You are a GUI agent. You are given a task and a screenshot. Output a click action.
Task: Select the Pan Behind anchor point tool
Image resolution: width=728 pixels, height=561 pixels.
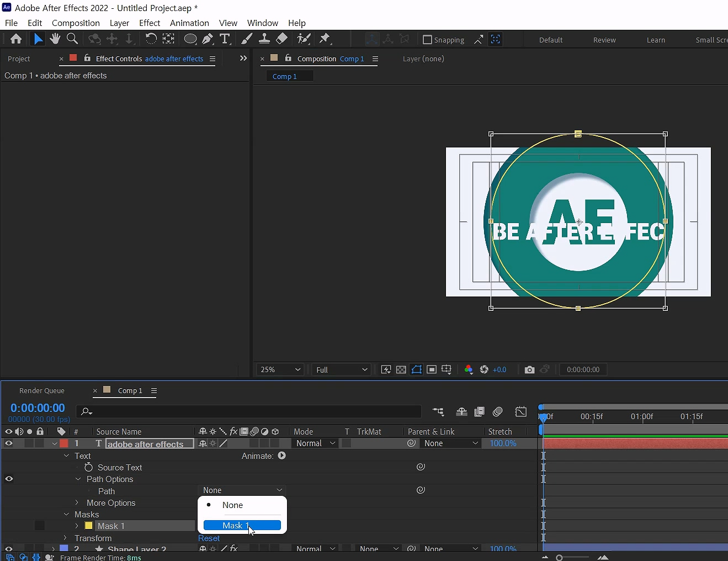click(168, 39)
